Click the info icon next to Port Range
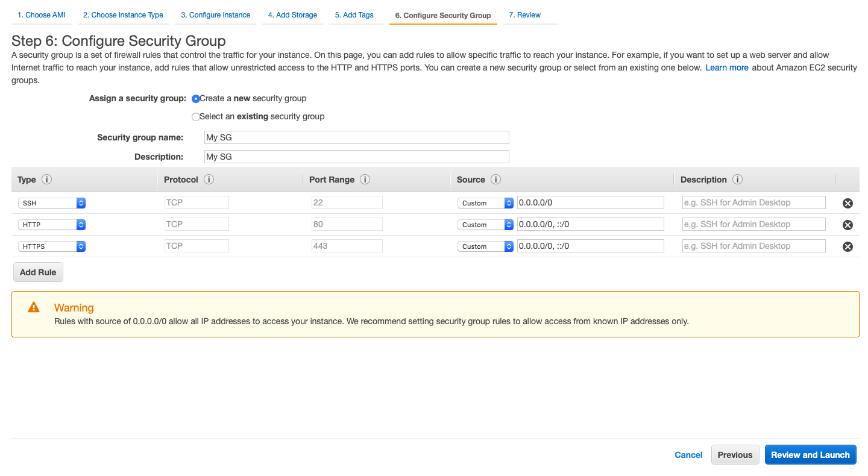This screenshot has width=868, height=476. (365, 180)
